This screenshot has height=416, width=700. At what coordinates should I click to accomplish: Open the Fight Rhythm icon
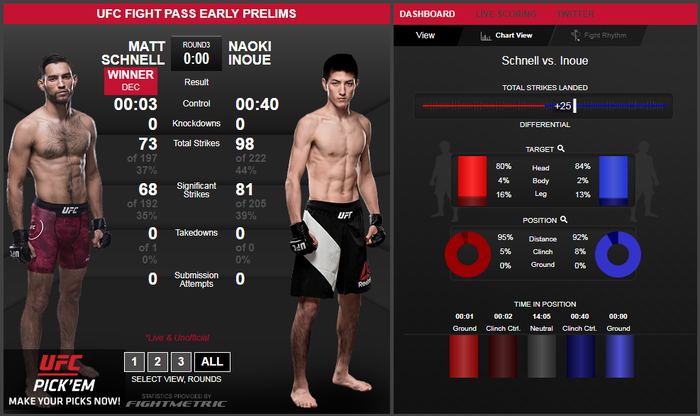click(576, 35)
